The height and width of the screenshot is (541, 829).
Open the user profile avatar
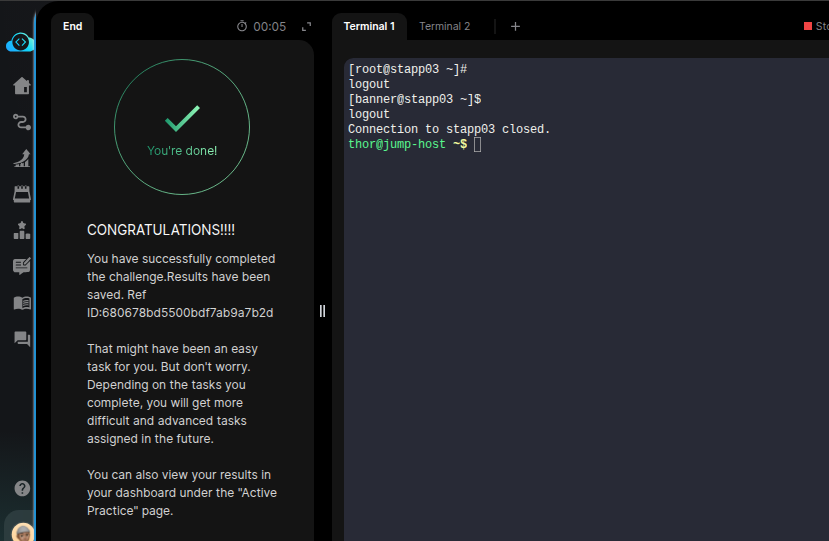22,531
